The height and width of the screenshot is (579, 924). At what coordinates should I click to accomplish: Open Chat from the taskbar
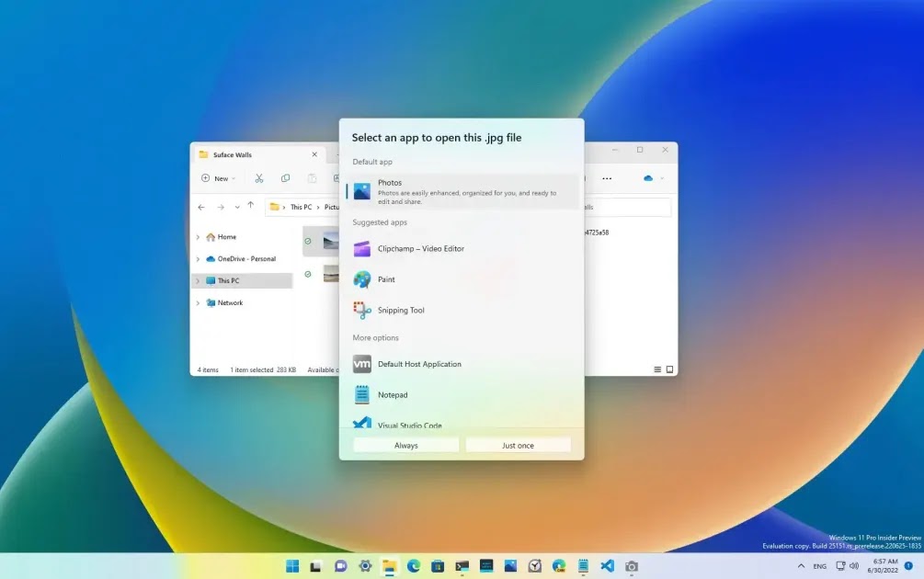coord(340,566)
